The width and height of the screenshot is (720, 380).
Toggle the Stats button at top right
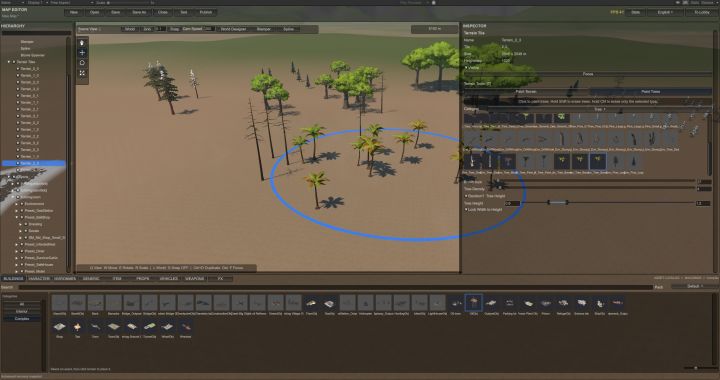point(636,12)
